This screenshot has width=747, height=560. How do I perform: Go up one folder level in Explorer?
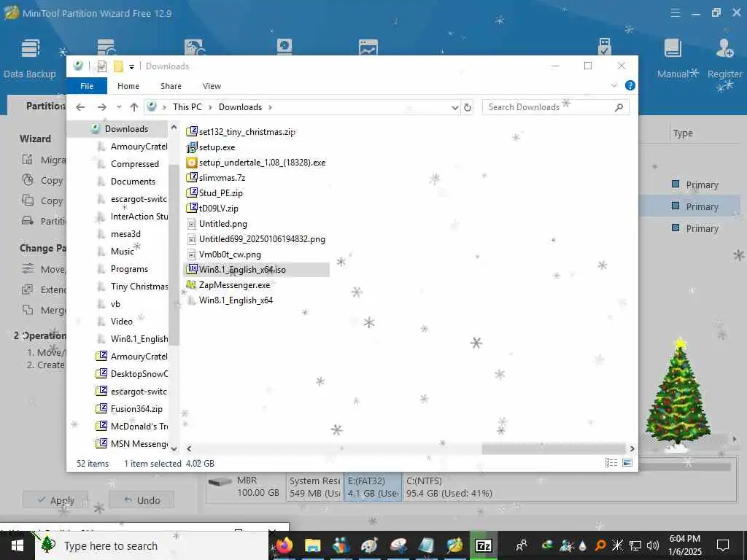134,107
